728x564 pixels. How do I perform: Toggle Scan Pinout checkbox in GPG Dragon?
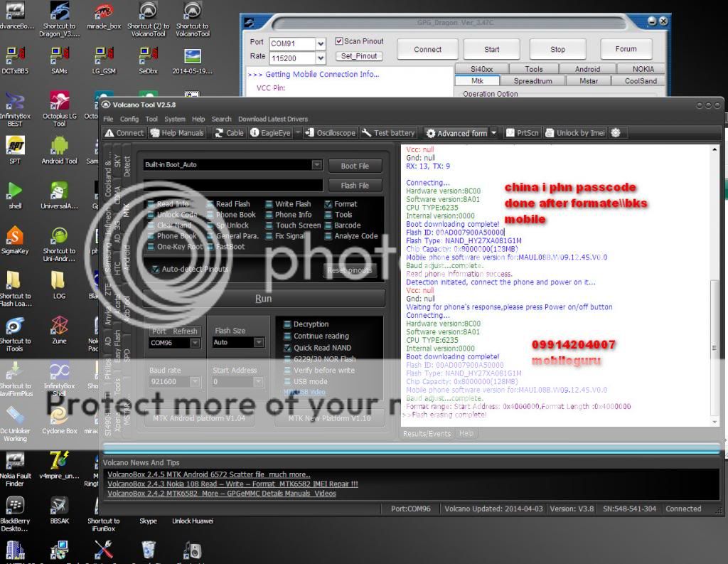[x=339, y=41]
